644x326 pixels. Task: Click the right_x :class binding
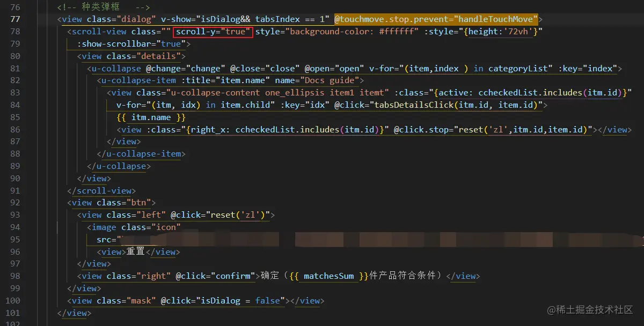pos(267,130)
